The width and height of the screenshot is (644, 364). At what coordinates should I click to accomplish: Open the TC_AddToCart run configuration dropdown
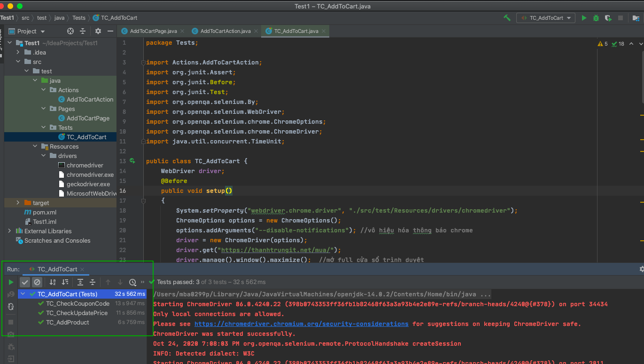(546, 18)
